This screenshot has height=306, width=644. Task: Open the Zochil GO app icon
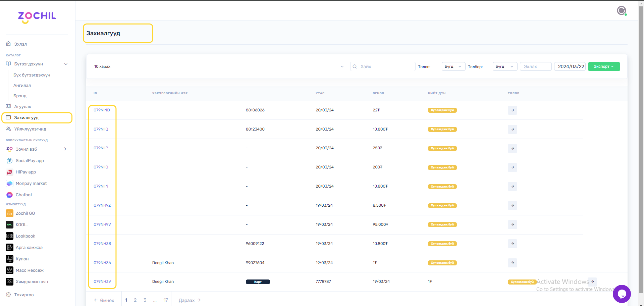(9, 213)
